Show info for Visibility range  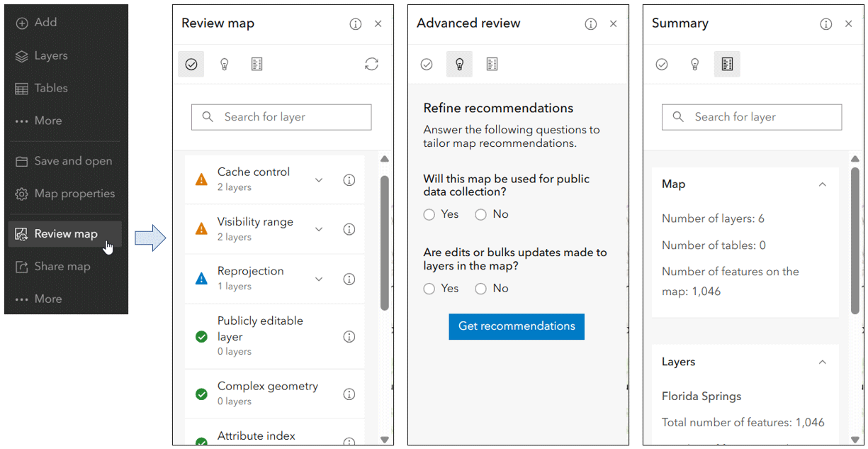[x=349, y=229]
